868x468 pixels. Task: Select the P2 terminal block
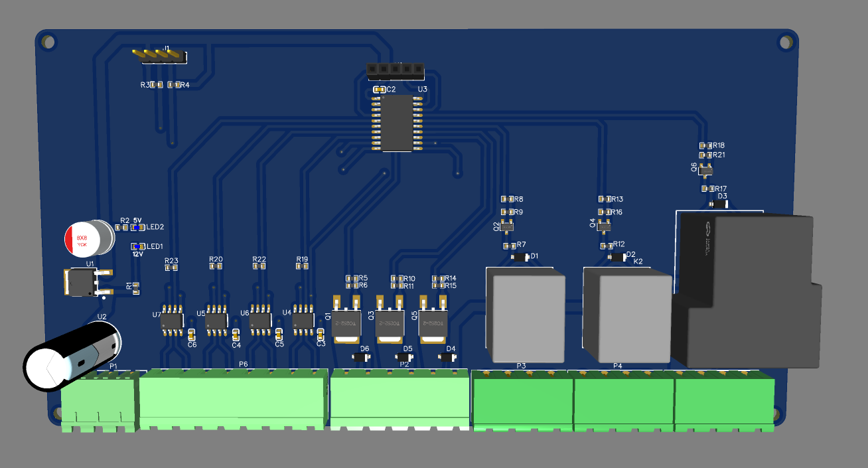[x=400, y=398]
